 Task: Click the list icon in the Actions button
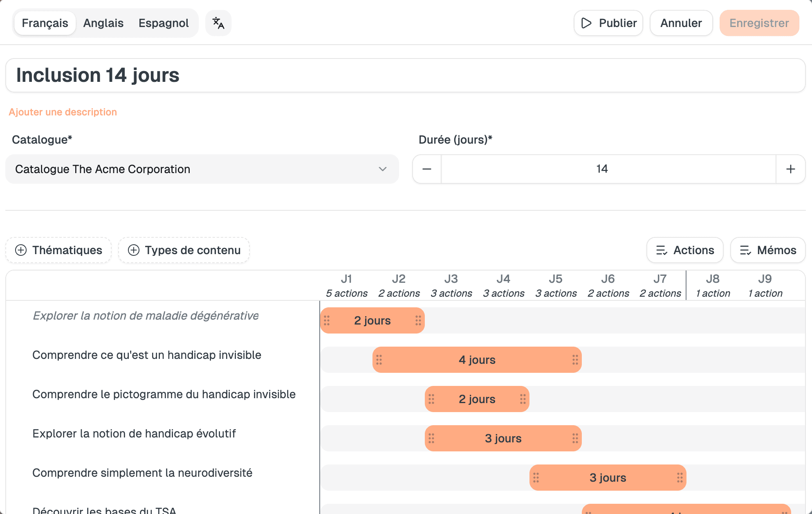pos(661,250)
